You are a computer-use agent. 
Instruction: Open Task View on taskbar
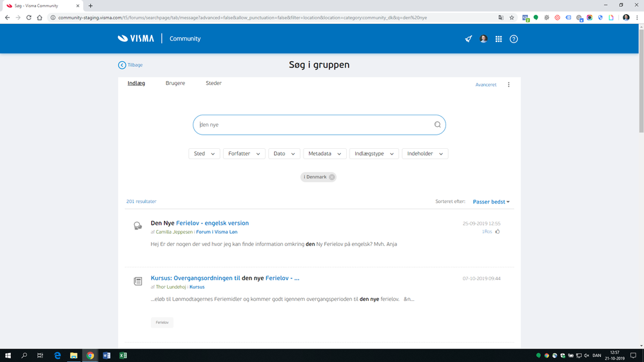tap(40, 356)
